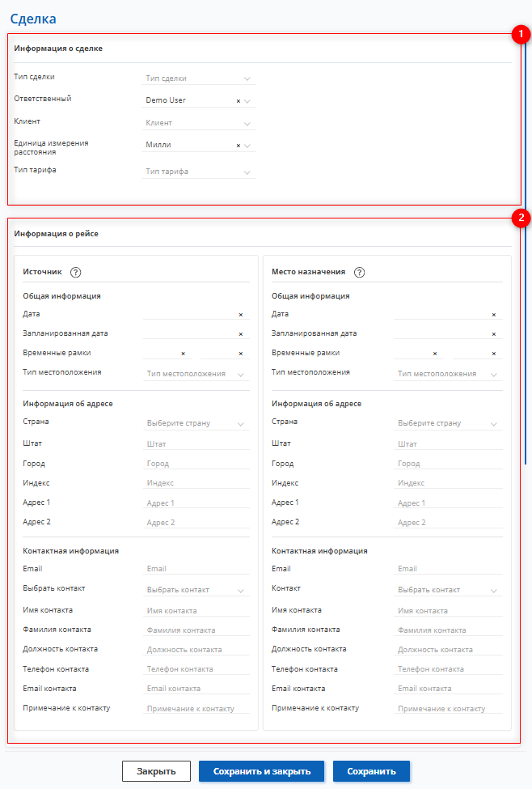The image size is (532, 789).
Task: Expand the Клиент dropdown
Action: pyautogui.click(x=198, y=123)
